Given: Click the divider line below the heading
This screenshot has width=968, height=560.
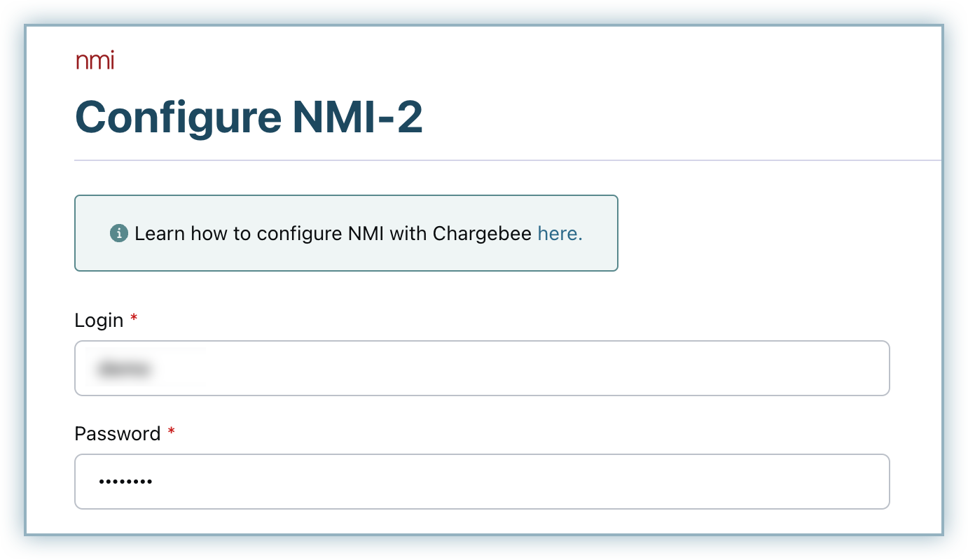Looking at the screenshot, I should [508, 160].
